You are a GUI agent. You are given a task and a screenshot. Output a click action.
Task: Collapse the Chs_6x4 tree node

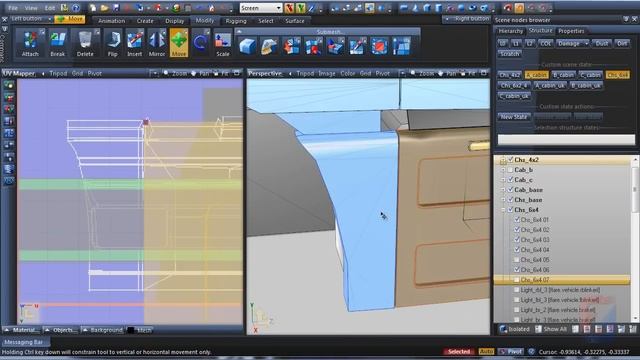point(503,210)
